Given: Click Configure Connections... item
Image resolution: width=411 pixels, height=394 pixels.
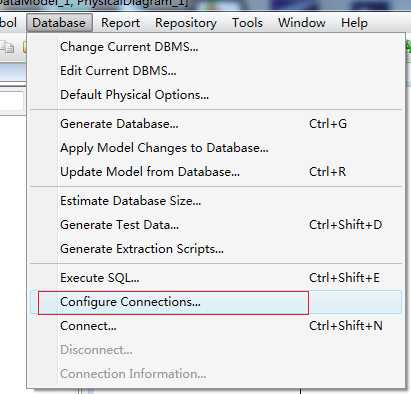Looking at the screenshot, I should coord(216,302).
